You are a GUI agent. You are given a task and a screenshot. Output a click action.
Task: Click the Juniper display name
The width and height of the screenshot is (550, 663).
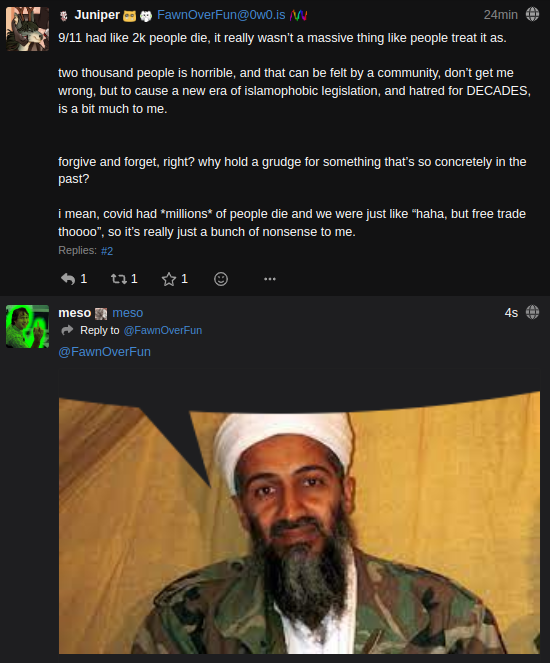97,15
